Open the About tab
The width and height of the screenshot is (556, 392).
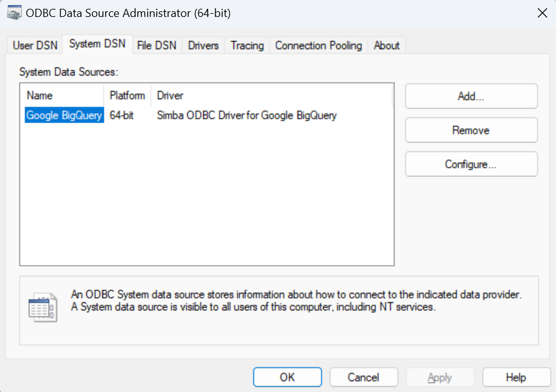[387, 45]
